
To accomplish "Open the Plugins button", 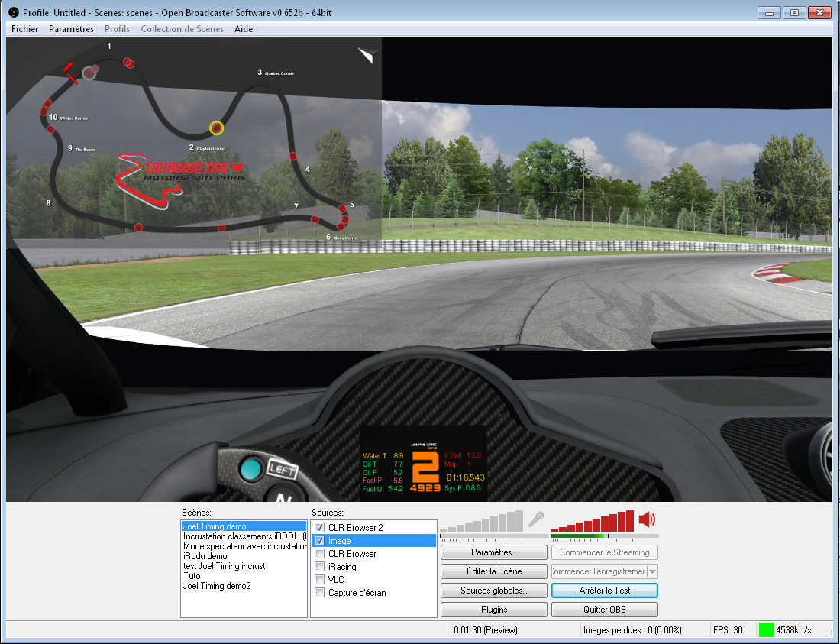I will 494,610.
